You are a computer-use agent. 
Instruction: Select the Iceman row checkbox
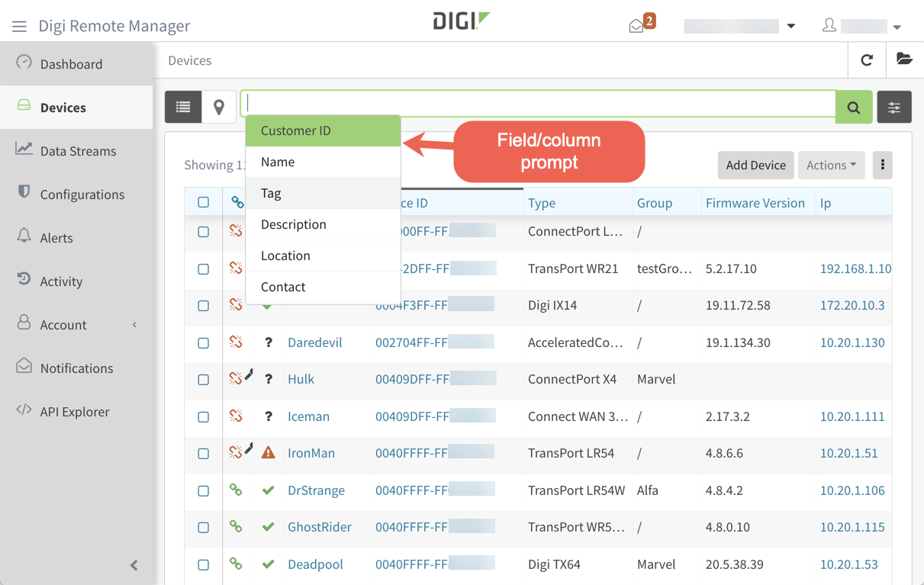click(204, 416)
